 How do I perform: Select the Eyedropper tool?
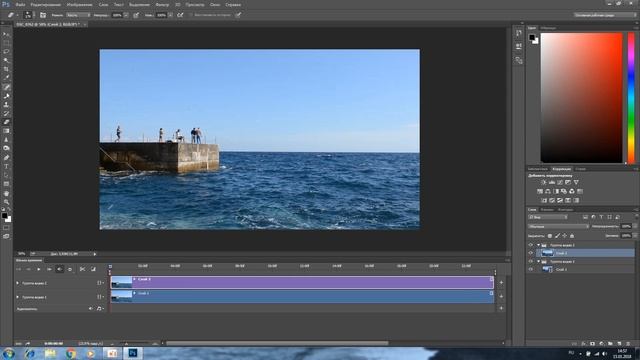[x=6, y=78]
